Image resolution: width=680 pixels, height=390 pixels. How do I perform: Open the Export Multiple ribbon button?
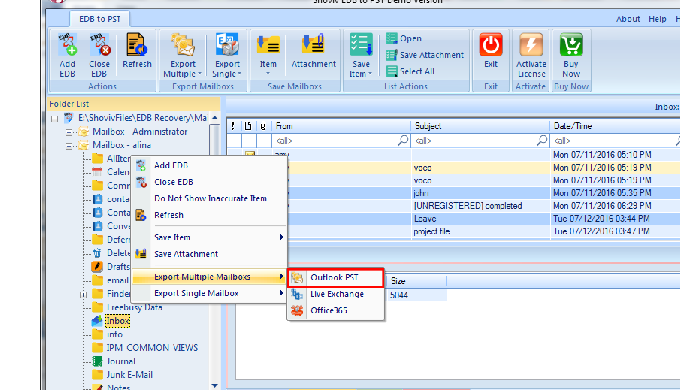183,56
